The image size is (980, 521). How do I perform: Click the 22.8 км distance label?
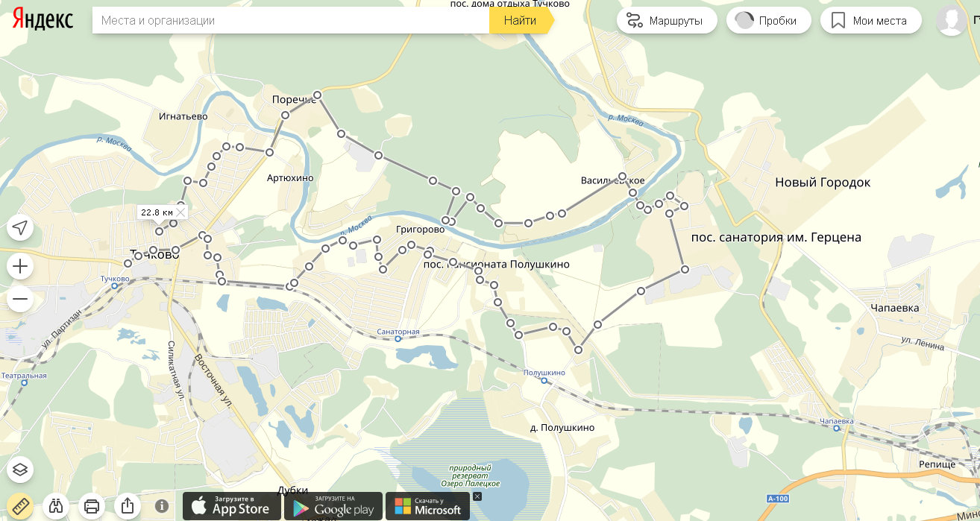click(x=157, y=212)
